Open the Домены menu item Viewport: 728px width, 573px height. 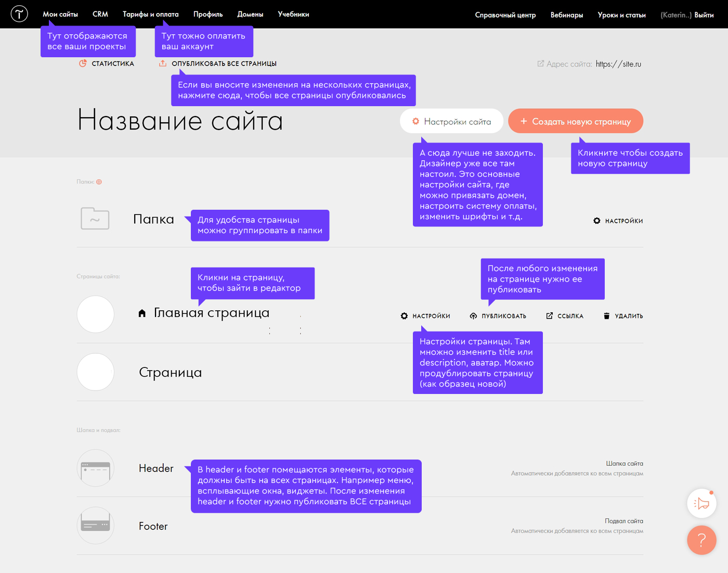click(250, 15)
